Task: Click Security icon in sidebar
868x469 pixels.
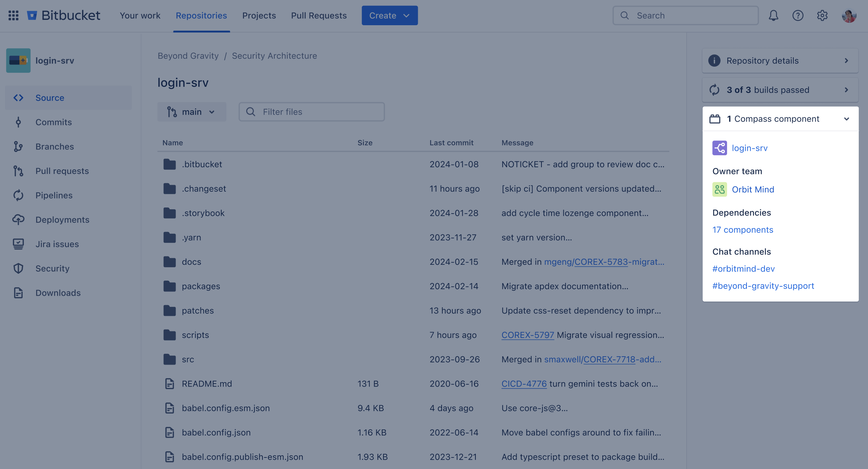Action: pos(18,268)
